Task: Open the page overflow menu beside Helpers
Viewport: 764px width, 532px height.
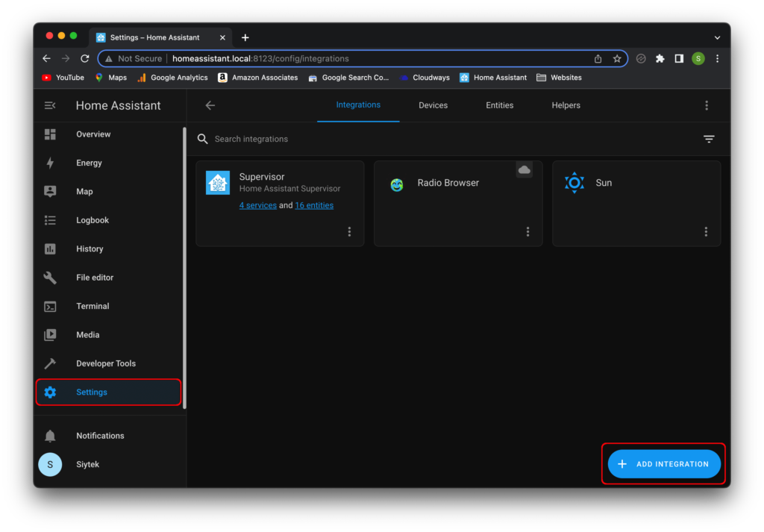Action: pyautogui.click(x=707, y=105)
